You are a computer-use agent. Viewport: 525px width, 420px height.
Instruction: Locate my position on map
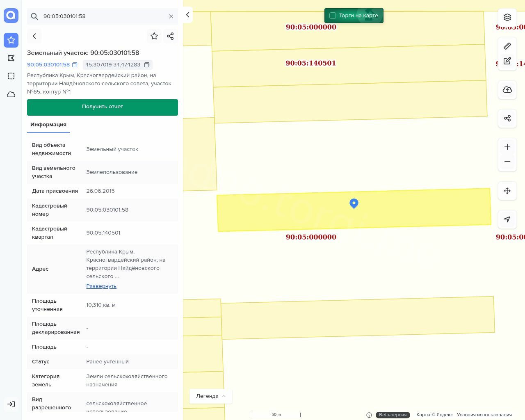pos(507,219)
